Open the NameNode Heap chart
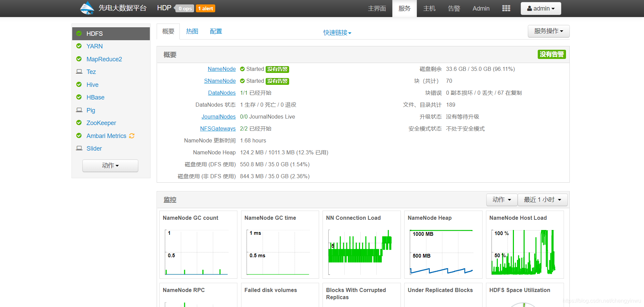644x307 pixels. tap(443, 245)
